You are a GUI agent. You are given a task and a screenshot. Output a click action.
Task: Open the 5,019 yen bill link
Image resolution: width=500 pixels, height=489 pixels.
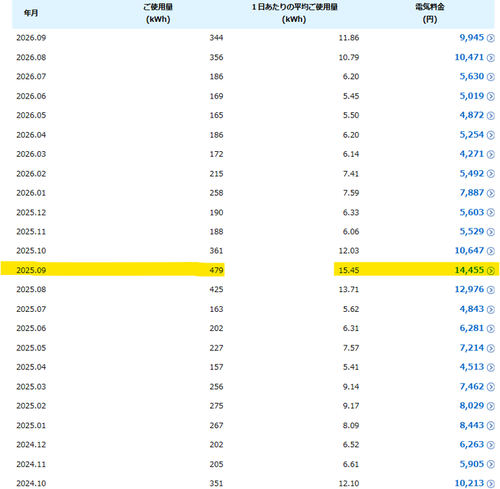[472, 96]
